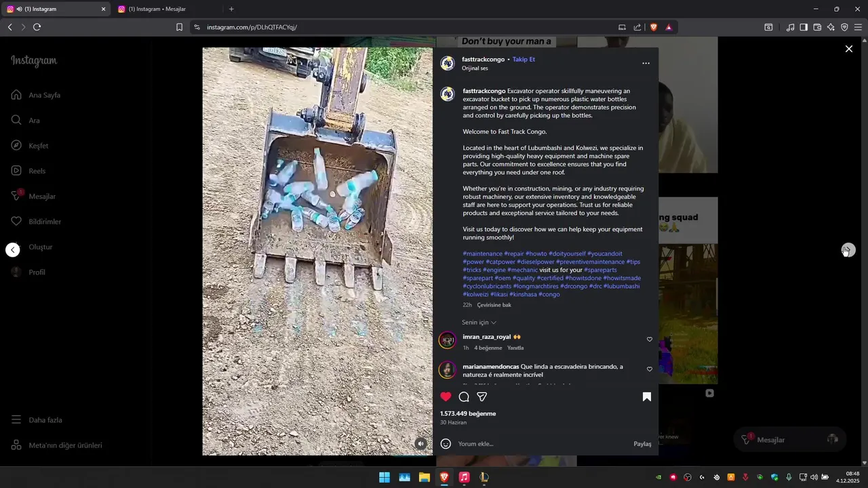Screen dimensions: 868x488
Task: Open a new browser tab
Action: (x=231, y=9)
